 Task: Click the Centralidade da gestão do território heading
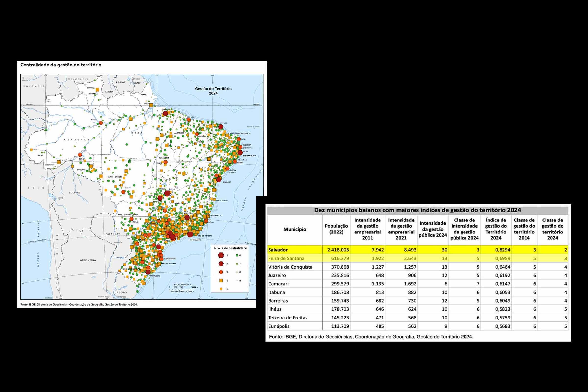tap(61, 65)
